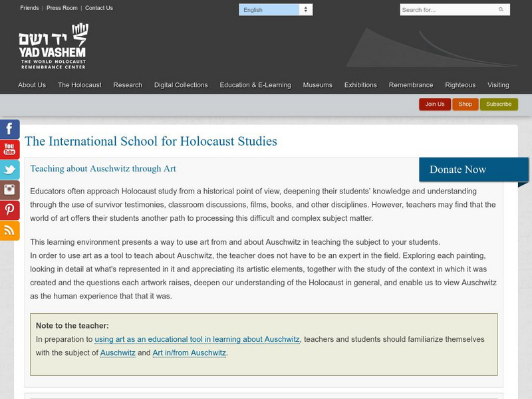This screenshot has height=399, width=532.
Task: Follow the Art in/from Auschwitz link
Action: tap(190, 352)
